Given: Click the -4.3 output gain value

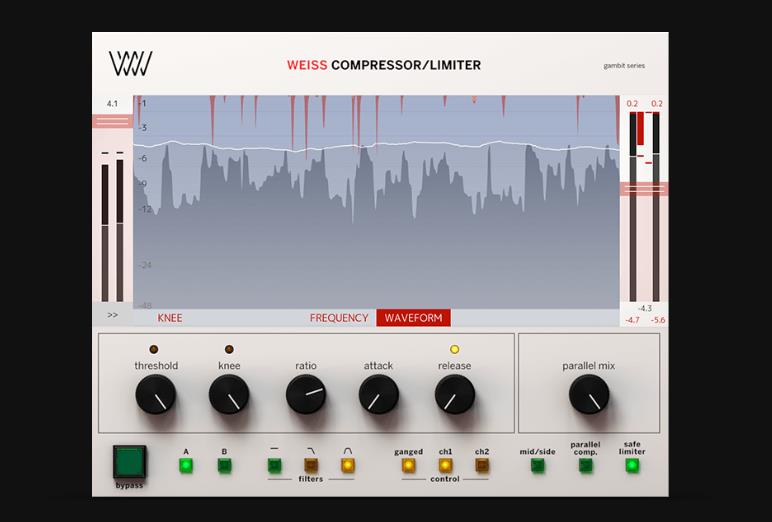Looking at the screenshot, I should [x=644, y=308].
